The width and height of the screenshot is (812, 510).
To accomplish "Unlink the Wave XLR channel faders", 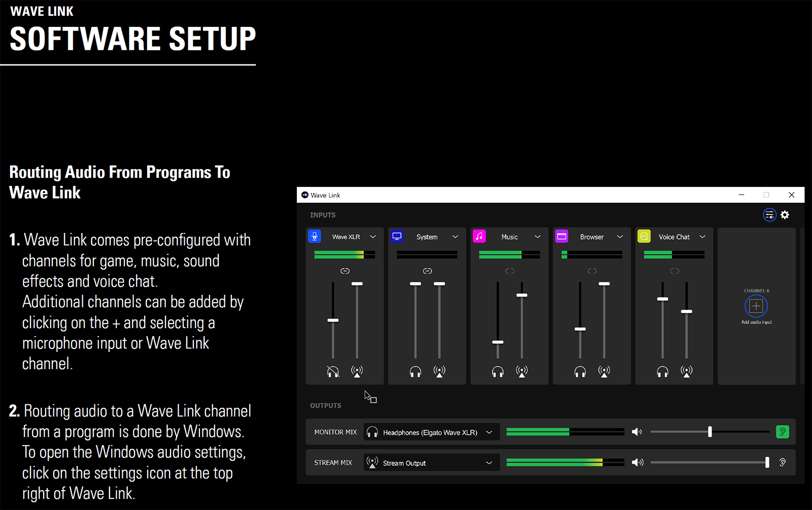I will [345, 271].
